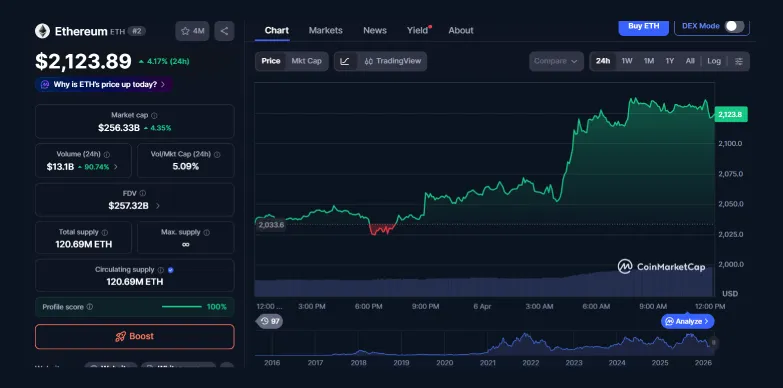Open chart settings sliders icon
Viewport: 783px width, 388px height.
[x=739, y=61]
